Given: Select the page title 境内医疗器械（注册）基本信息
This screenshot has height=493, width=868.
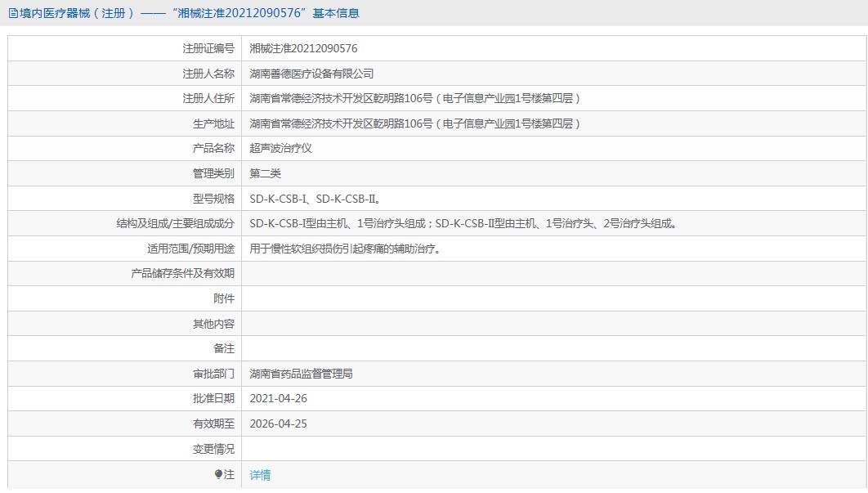Looking at the screenshot, I should [189, 13].
